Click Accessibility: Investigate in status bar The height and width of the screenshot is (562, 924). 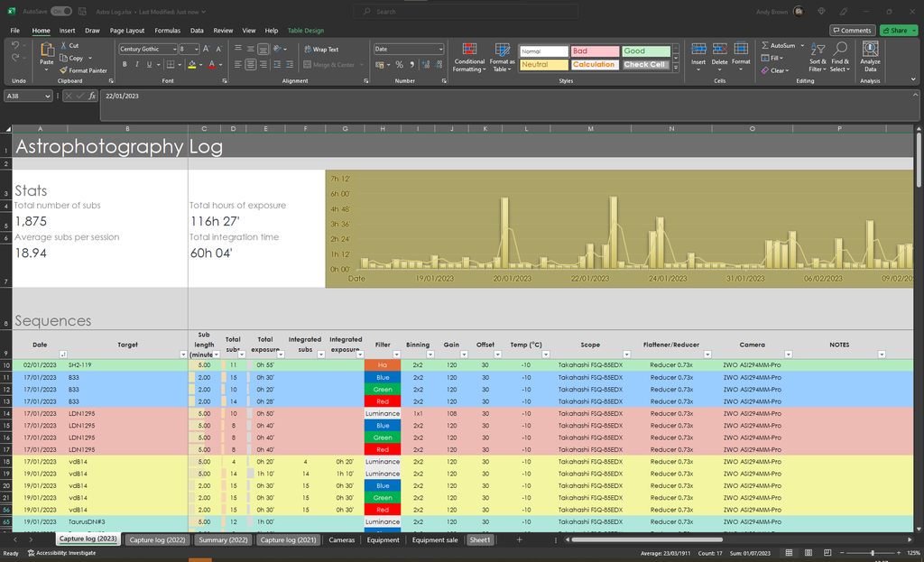coord(62,553)
